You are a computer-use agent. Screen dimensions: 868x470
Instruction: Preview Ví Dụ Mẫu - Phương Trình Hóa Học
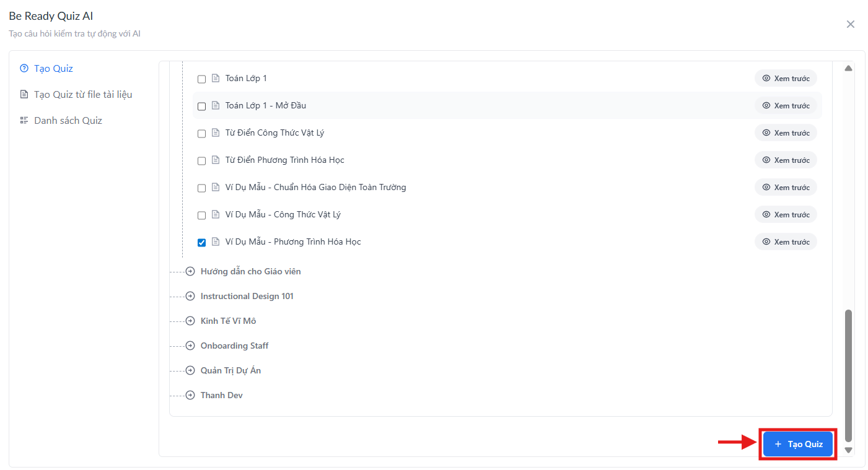click(786, 242)
